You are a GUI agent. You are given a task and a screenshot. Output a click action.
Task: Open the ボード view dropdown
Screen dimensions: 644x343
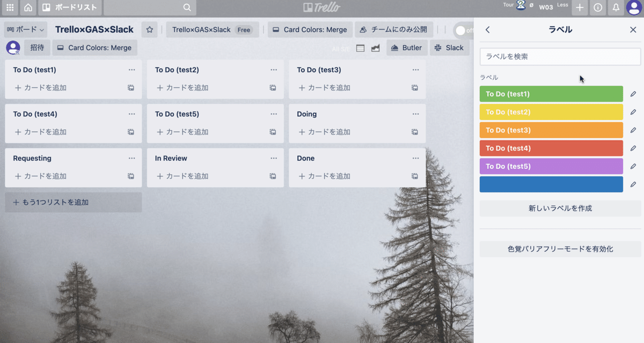point(25,29)
